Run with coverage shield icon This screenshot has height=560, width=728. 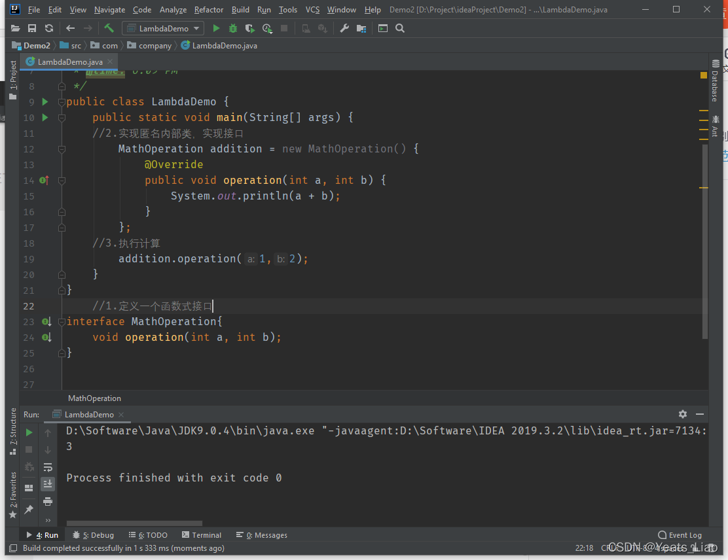tap(250, 28)
